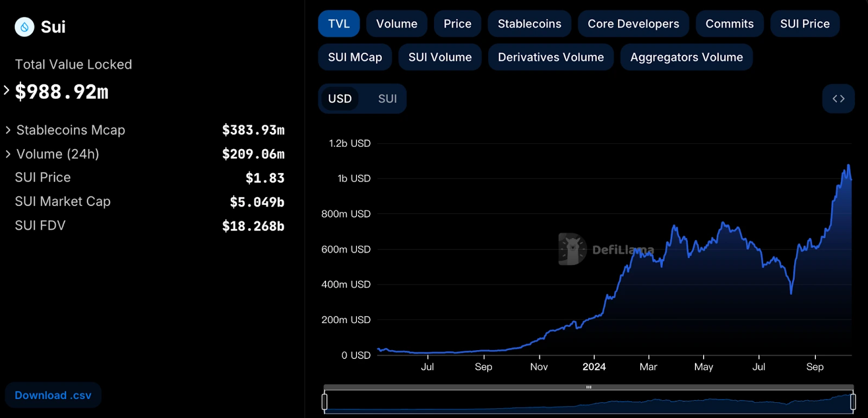The height and width of the screenshot is (418, 868).
Task: Click the $18.268b FDV value
Action: 253,226
